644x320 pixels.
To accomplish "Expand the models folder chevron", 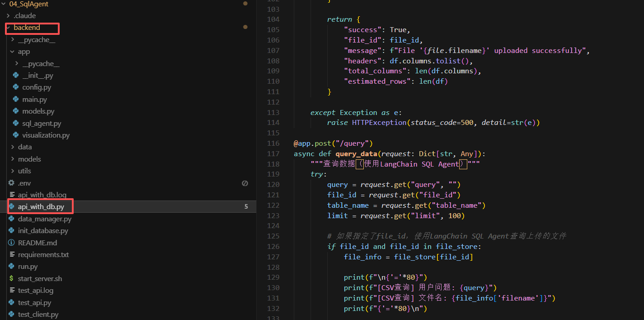I will coord(13,159).
